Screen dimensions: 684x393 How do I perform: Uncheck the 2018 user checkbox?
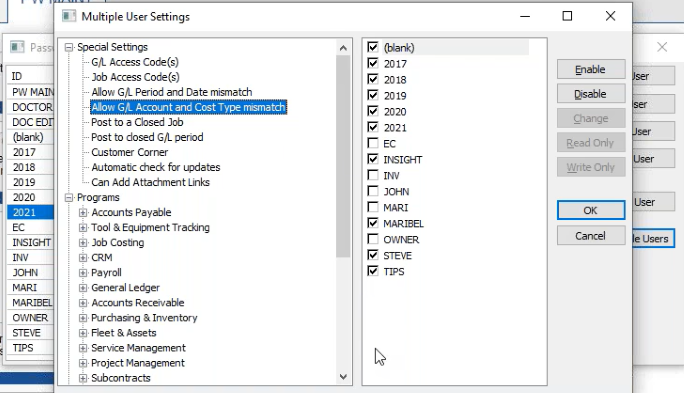[373, 79]
